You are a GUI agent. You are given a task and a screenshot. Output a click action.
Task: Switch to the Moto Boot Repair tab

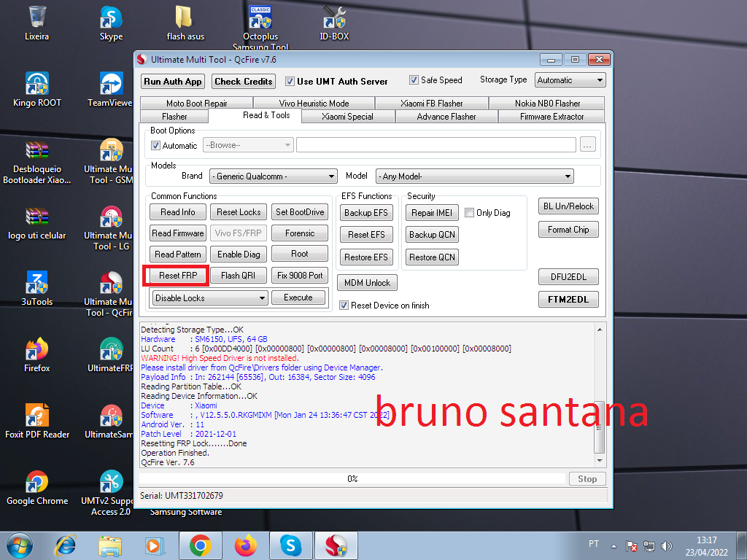(x=197, y=104)
